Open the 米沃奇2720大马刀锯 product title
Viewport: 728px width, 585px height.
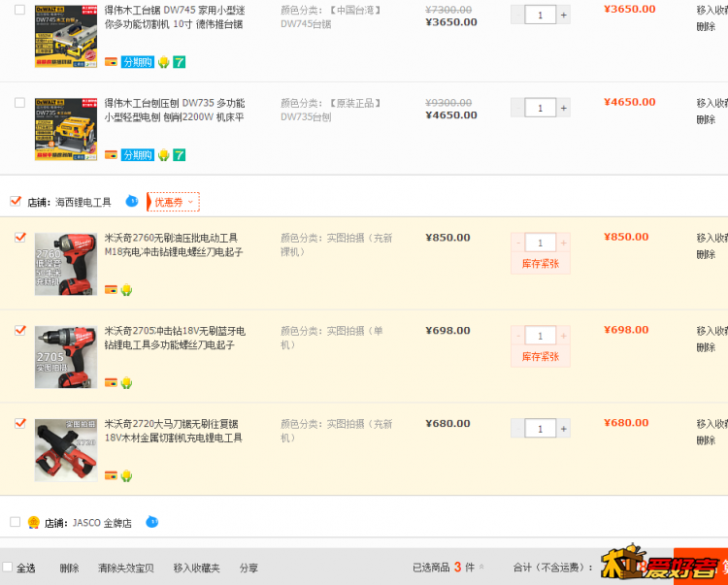173,431
